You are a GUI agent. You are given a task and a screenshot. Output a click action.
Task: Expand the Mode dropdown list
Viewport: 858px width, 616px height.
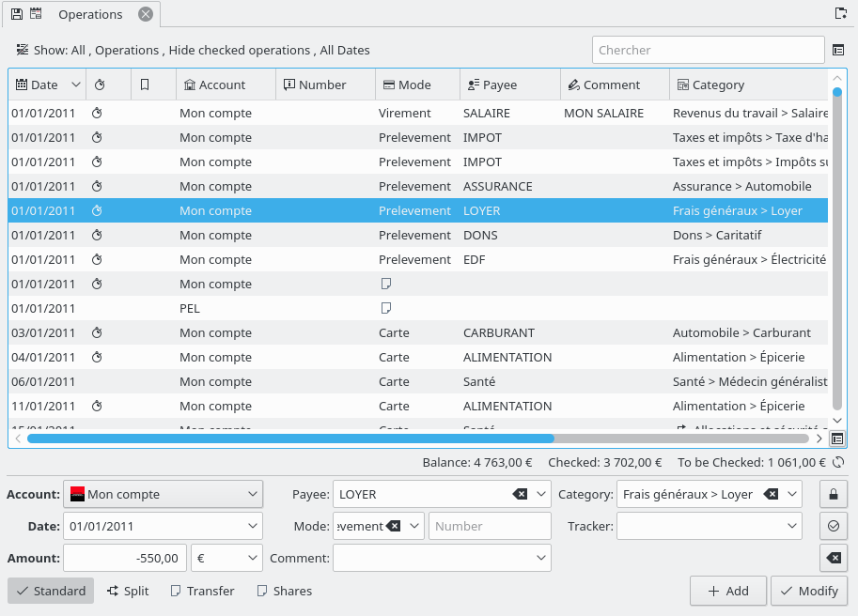(414, 526)
